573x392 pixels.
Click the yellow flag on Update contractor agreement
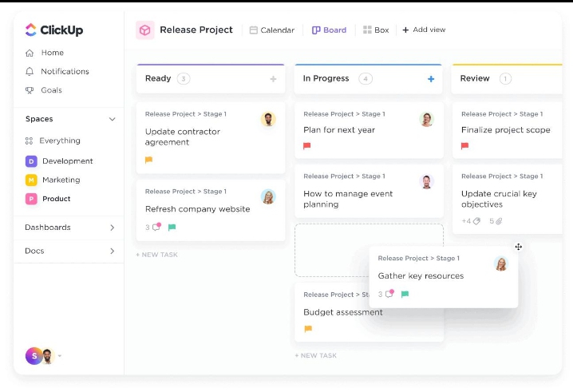coord(148,160)
